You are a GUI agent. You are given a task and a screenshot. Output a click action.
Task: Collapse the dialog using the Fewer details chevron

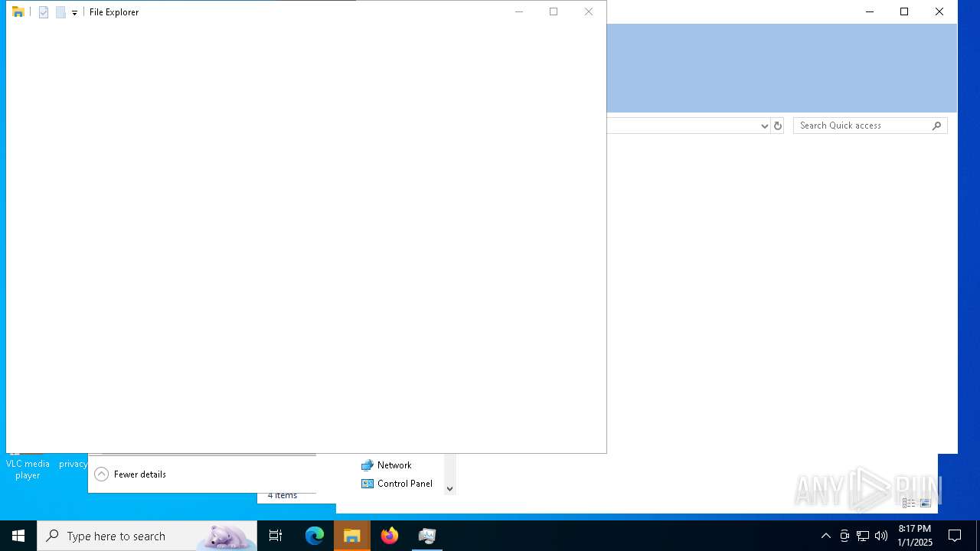coord(101,474)
